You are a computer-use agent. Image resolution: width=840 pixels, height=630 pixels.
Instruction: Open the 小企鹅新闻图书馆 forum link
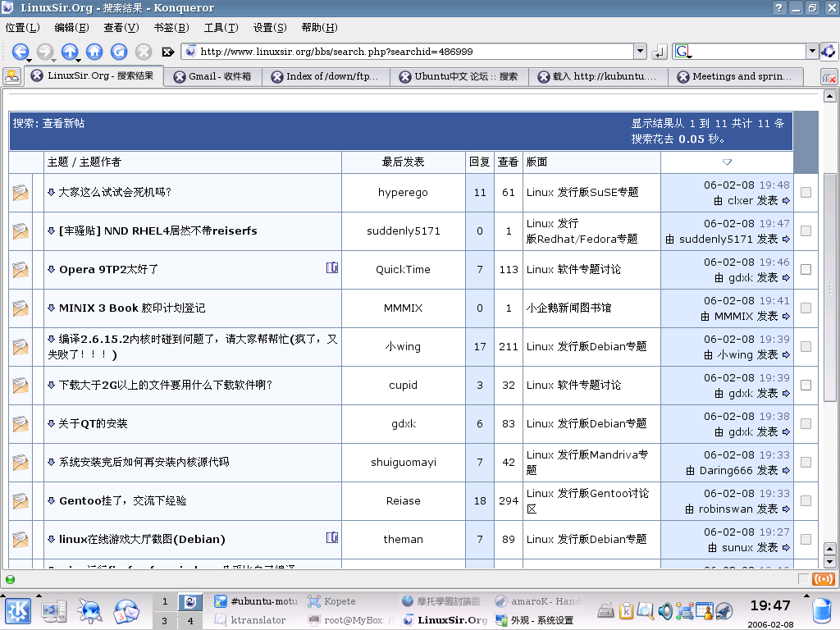(x=569, y=308)
